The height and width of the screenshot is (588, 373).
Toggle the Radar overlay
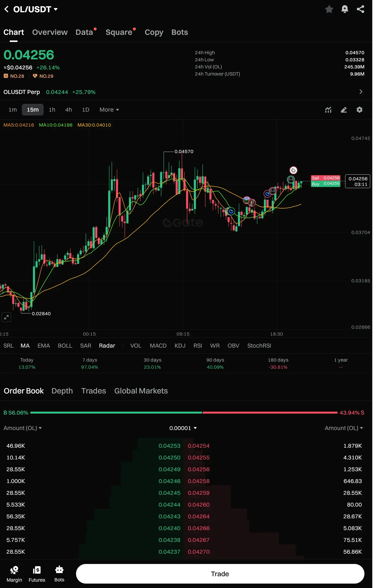pos(107,346)
